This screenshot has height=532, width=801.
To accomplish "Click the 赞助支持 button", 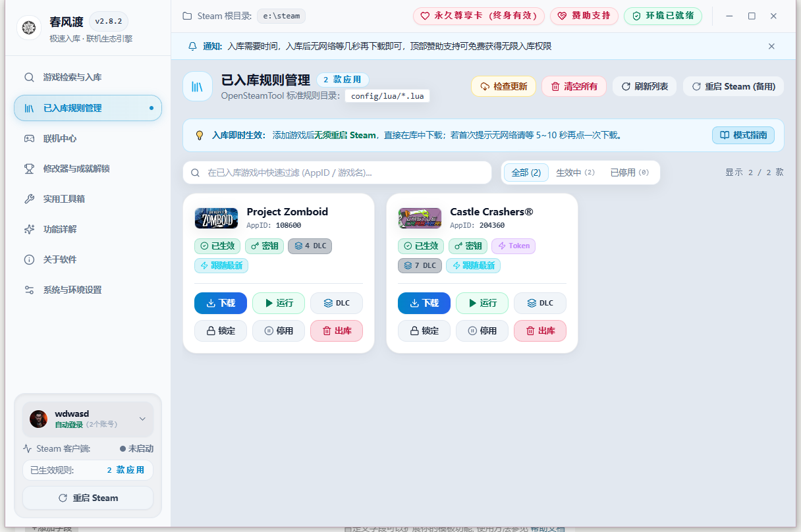I will pyautogui.click(x=584, y=16).
